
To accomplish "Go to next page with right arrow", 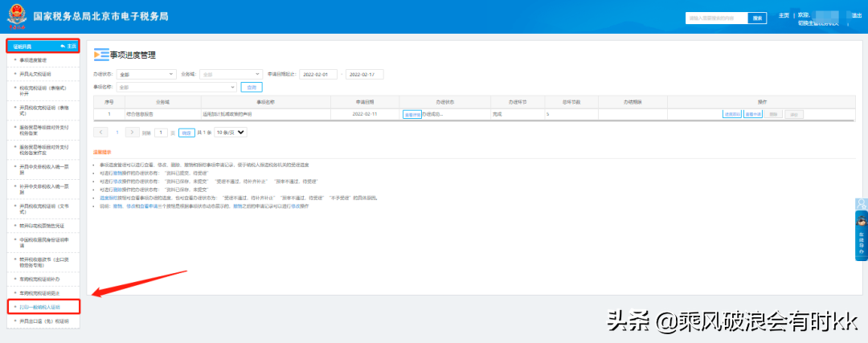I will [x=133, y=132].
